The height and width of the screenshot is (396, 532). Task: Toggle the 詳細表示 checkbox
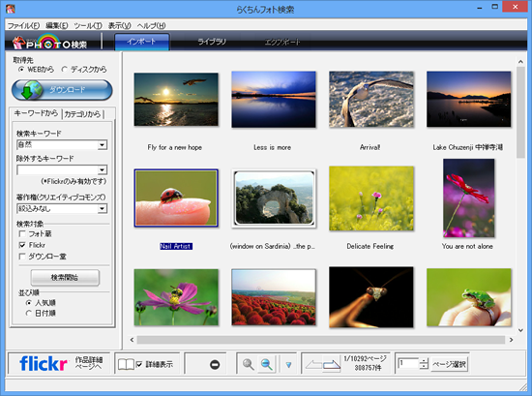[x=139, y=364]
